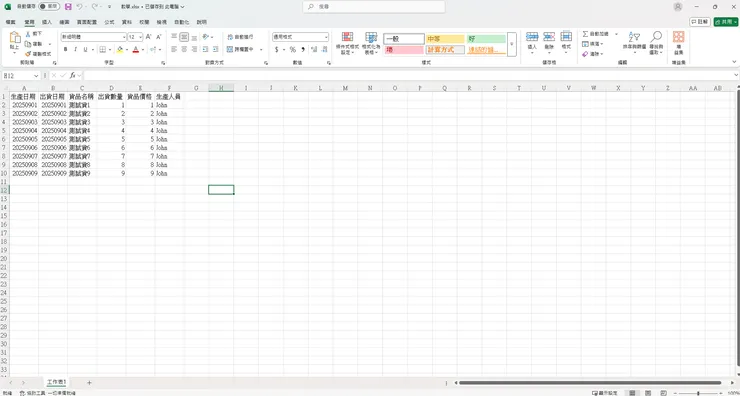Click the Format Painter brush icon
The width and height of the screenshot is (740, 396).
28,54
